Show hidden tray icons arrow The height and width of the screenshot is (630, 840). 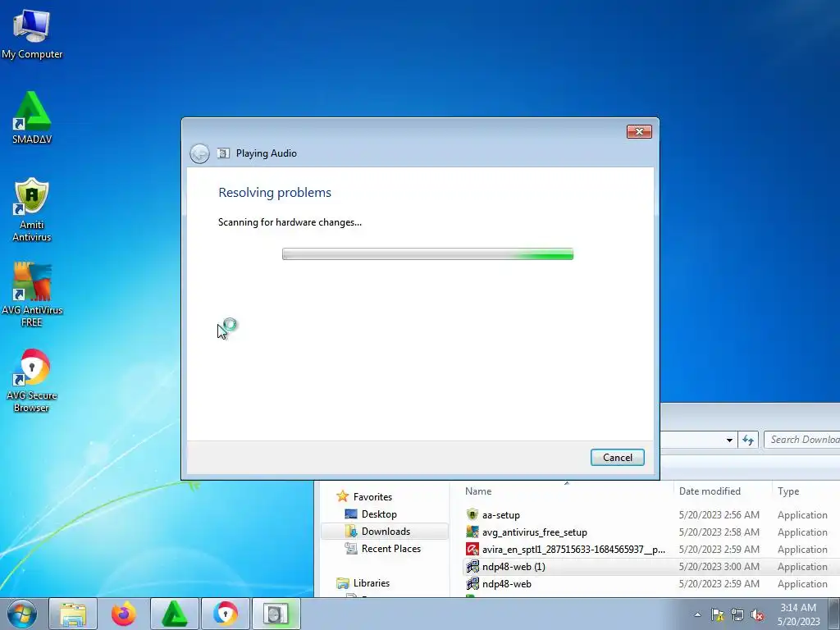click(x=697, y=614)
